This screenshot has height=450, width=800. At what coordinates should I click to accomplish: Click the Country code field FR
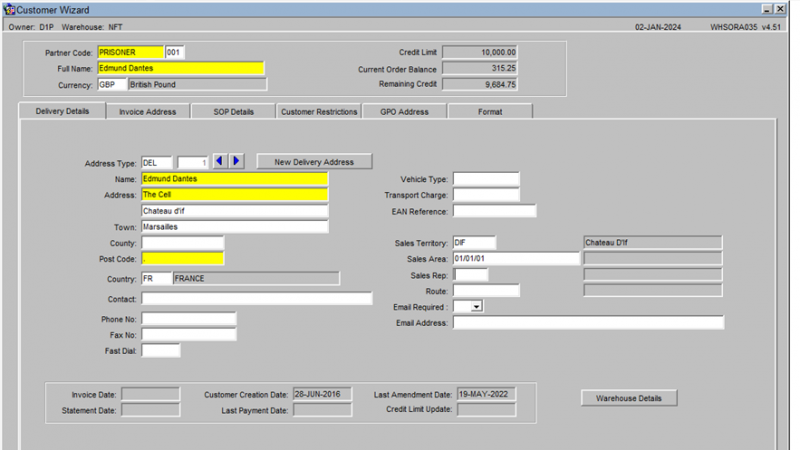pyautogui.click(x=157, y=278)
